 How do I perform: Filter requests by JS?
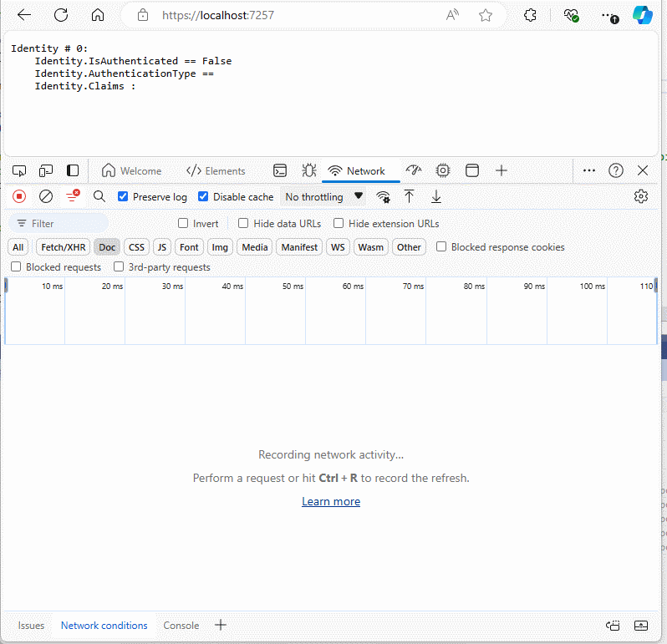(x=162, y=247)
